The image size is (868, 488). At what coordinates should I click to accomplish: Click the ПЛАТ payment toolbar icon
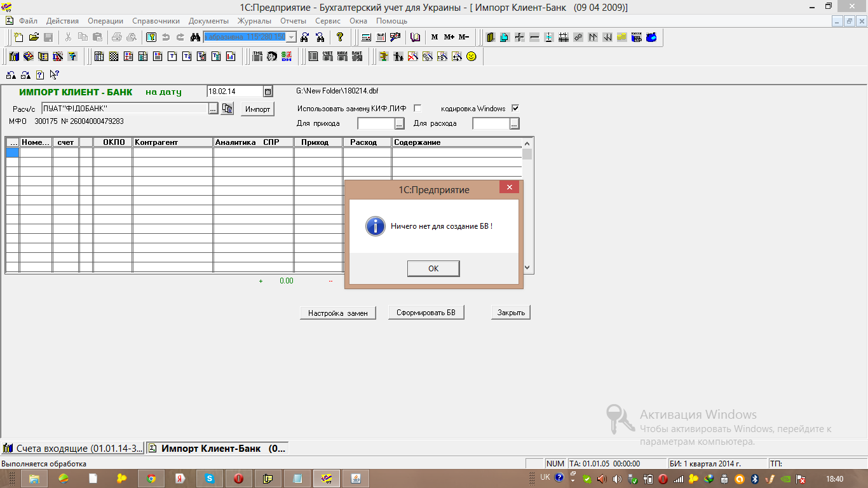click(x=357, y=57)
